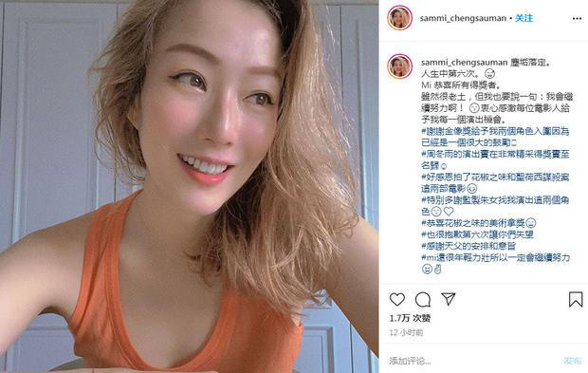Click the selfie photo of the post
Screen dimensions: 588x373
click(x=190, y=186)
